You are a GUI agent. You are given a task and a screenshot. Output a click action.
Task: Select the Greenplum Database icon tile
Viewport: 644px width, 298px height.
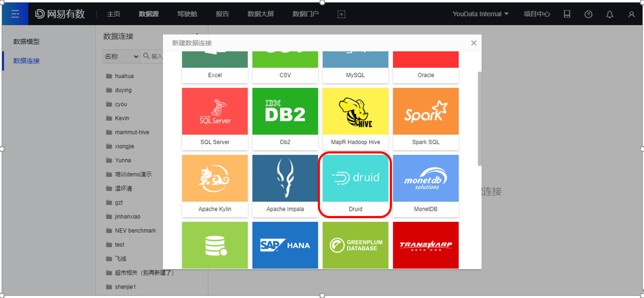pyautogui.click(x=356, y=245)
